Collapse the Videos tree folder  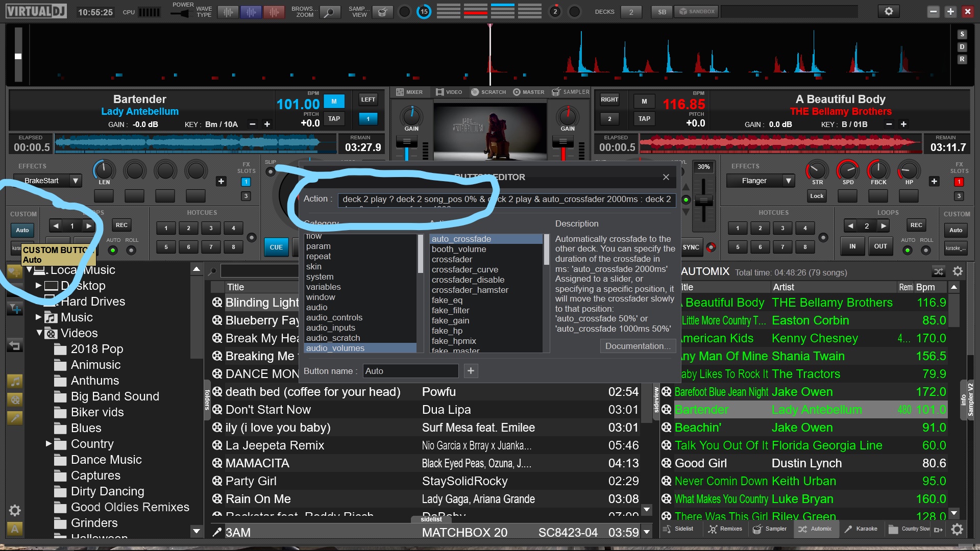coord(39,333)
